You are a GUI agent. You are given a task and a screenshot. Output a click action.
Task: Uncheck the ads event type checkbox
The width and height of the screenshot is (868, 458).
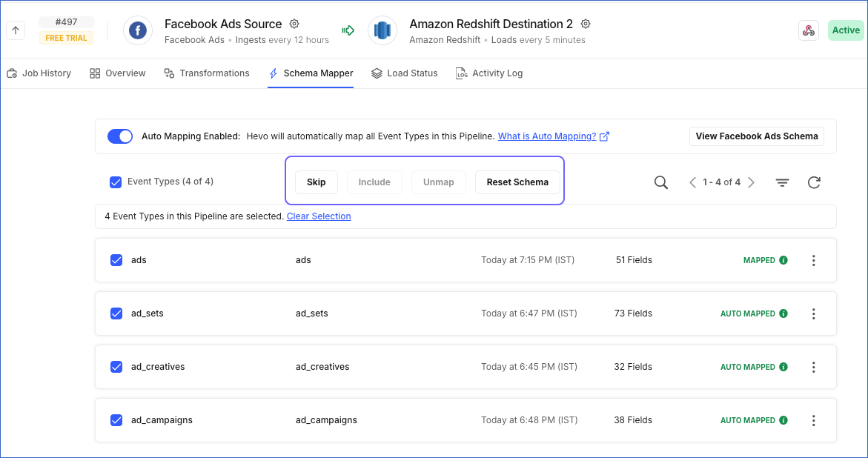pyautogui.click(x=116, y=260)
